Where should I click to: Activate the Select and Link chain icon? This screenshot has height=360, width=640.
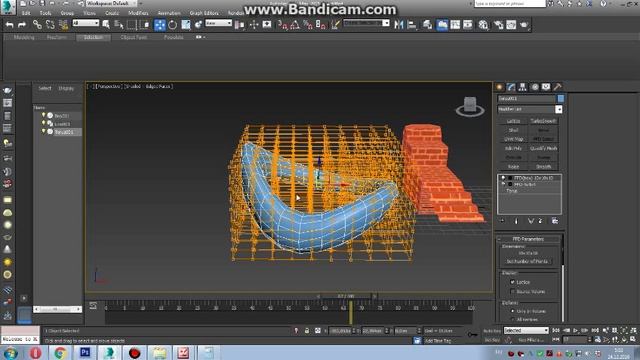tap(37, 25)
